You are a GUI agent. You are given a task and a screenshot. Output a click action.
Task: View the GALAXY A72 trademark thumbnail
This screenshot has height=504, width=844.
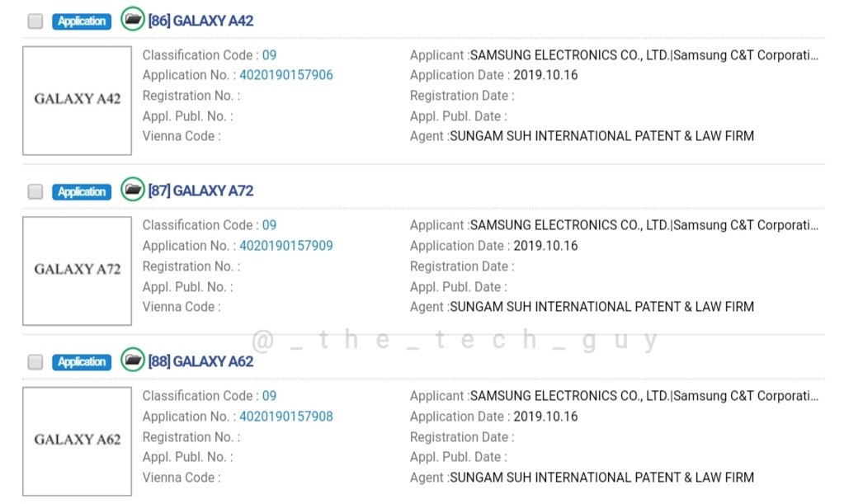pyautogui.click(x=77, y=271)
